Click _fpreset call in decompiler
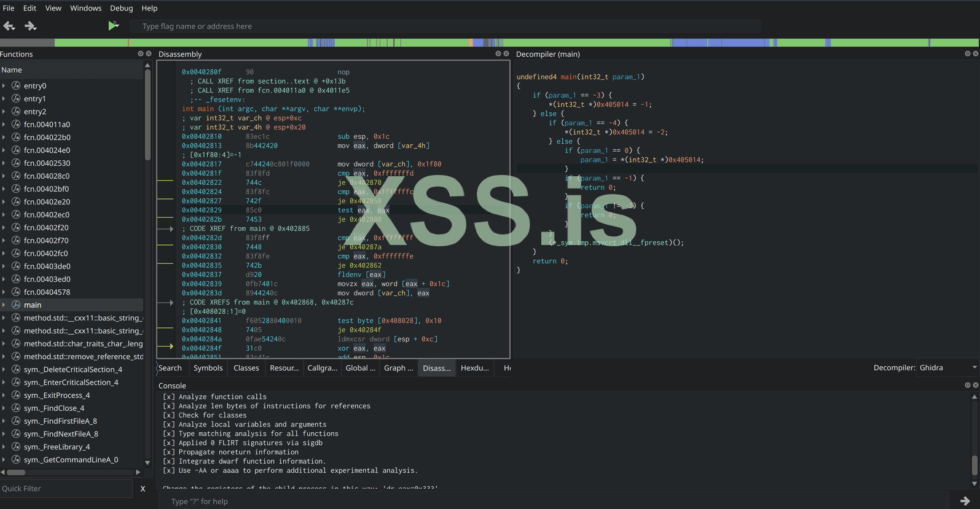Viewport: 980px width, 509px height. tap(616, 243)
